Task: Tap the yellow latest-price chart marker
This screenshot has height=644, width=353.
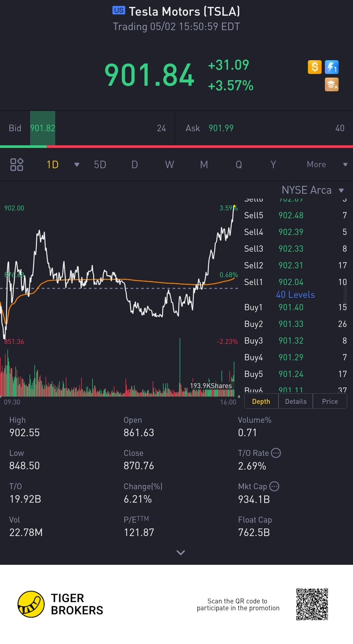Action: 234,206
